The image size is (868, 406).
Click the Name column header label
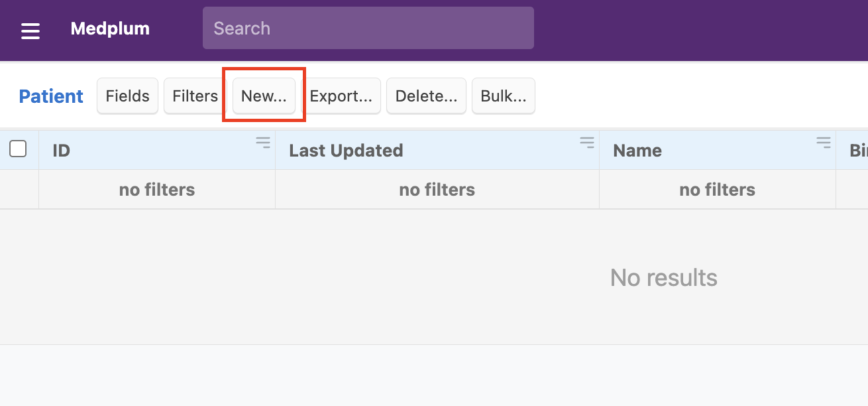(x=637, y=151)
